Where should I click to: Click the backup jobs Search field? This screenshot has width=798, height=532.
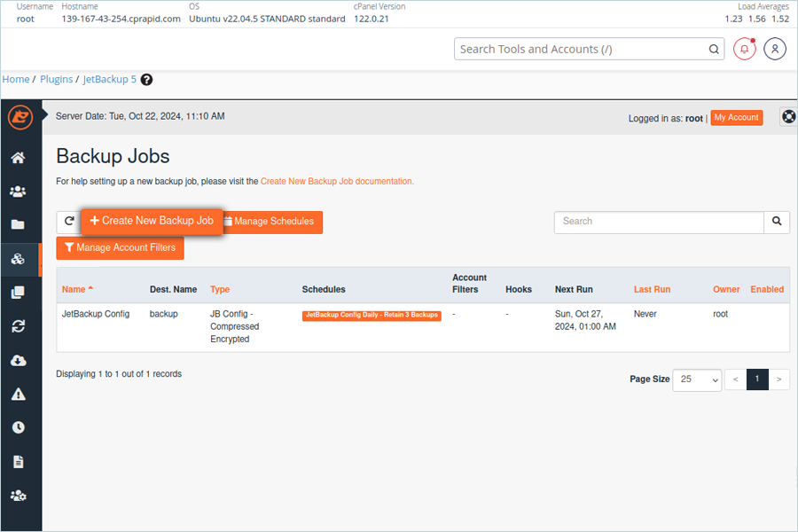(x=659, y=222)
